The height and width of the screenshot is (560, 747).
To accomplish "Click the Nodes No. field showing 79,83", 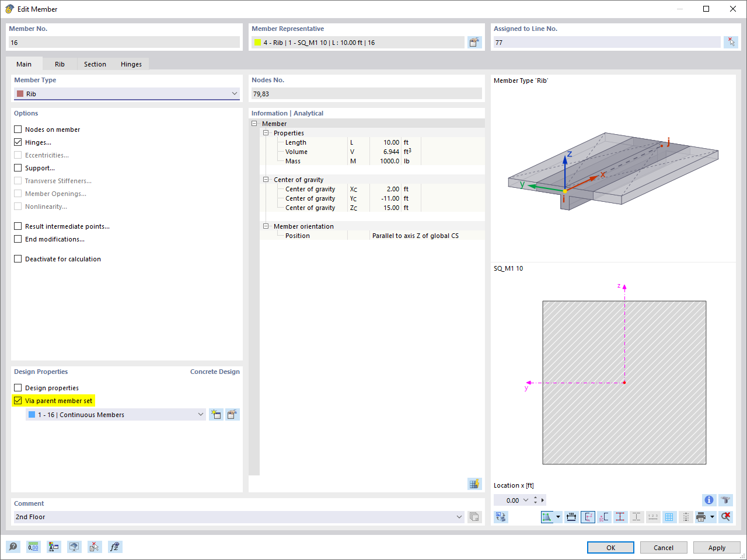I will tap(366, 94).
